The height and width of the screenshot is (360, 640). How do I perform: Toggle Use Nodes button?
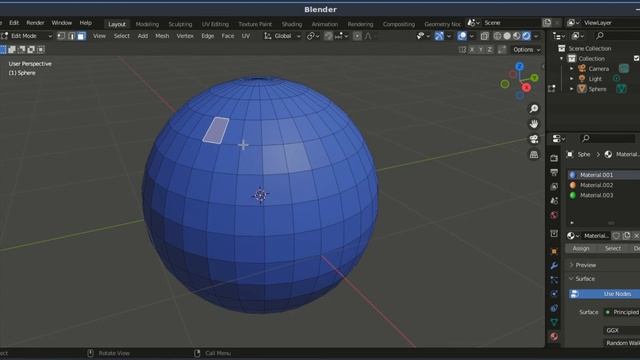pos(604,294)
